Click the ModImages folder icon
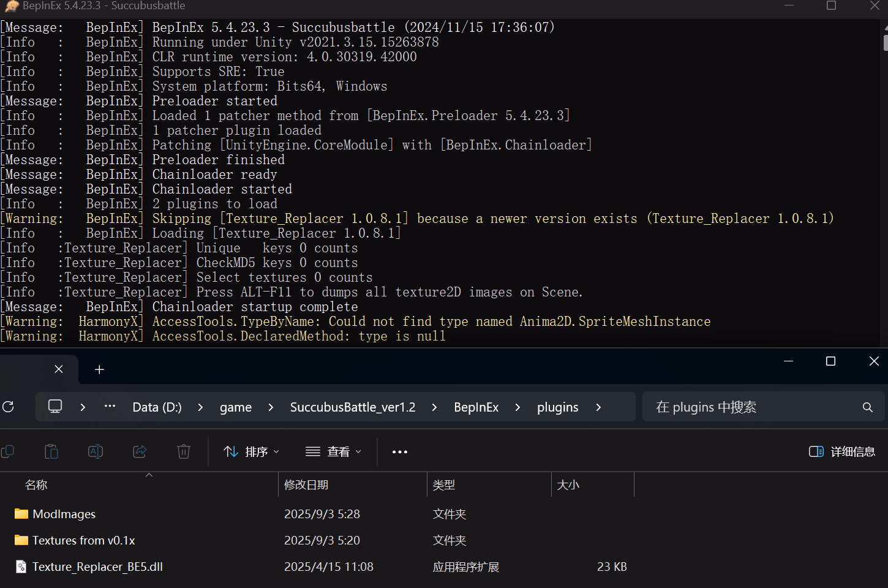 click(x=21, y=514)
